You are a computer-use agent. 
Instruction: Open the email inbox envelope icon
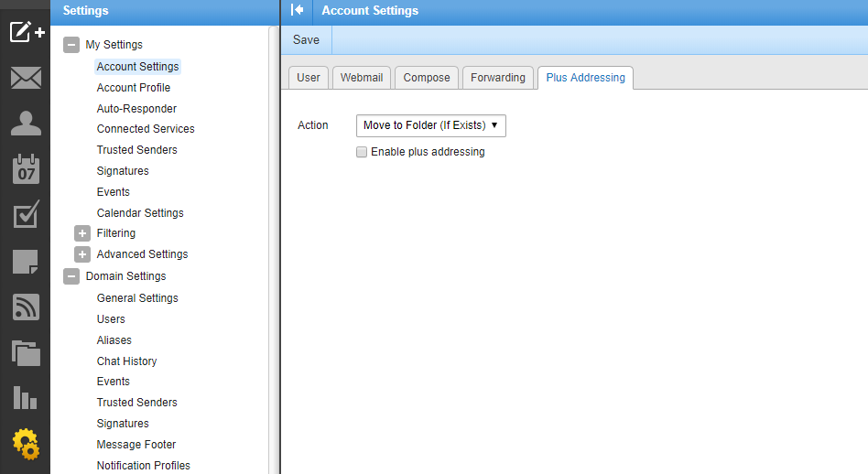click(x=26, y=78)
